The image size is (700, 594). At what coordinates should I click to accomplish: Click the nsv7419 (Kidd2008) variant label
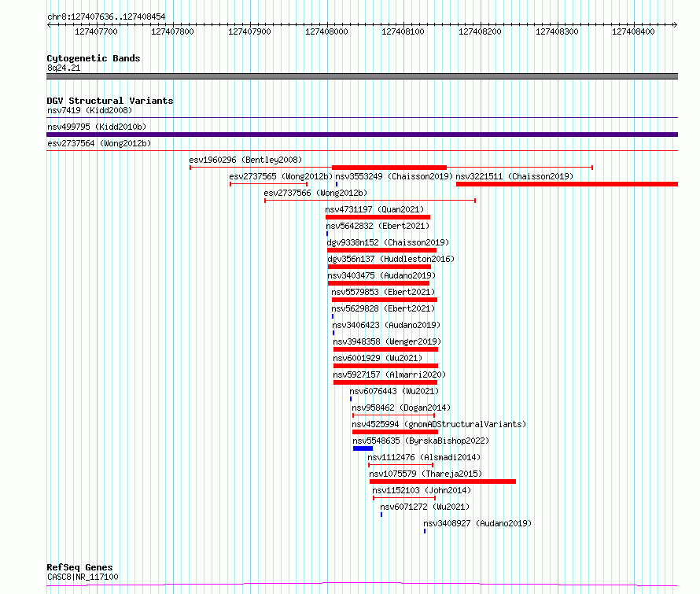(x=90, y=110)
